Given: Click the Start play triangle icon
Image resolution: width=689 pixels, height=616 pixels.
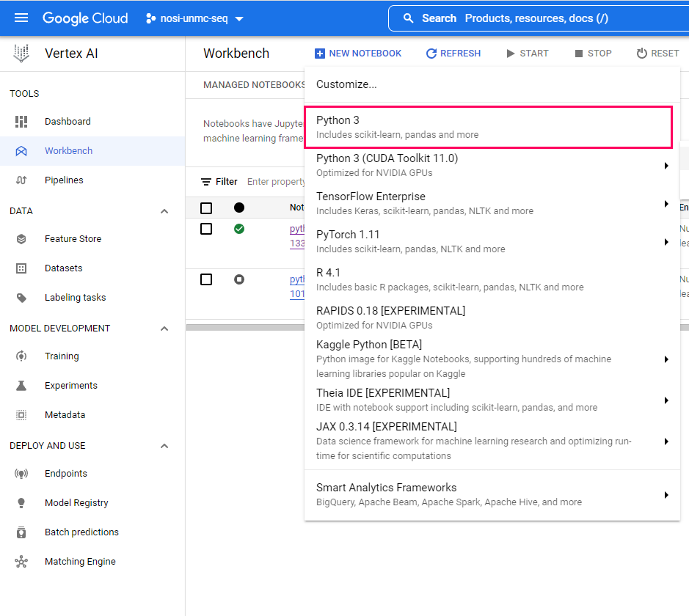Looking at the screenshot, I should pyautogui.click(x=510, y=54).
